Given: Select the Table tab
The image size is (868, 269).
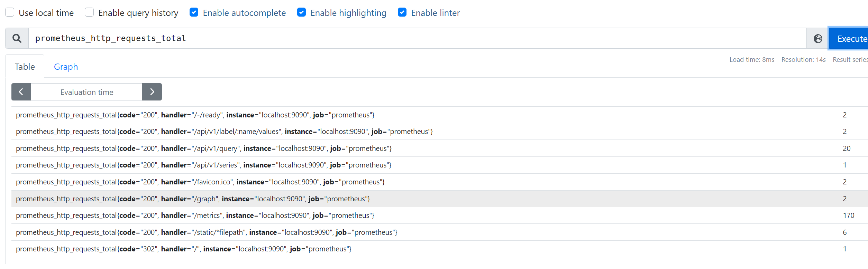Looking at the screenshot, I should 25,67.
